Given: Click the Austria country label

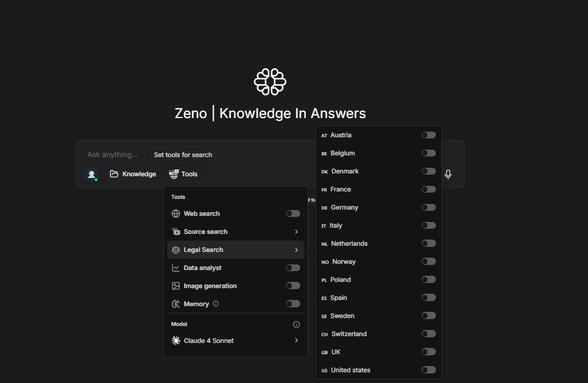Looking at the screenshot, I should [x=341, y=135].
